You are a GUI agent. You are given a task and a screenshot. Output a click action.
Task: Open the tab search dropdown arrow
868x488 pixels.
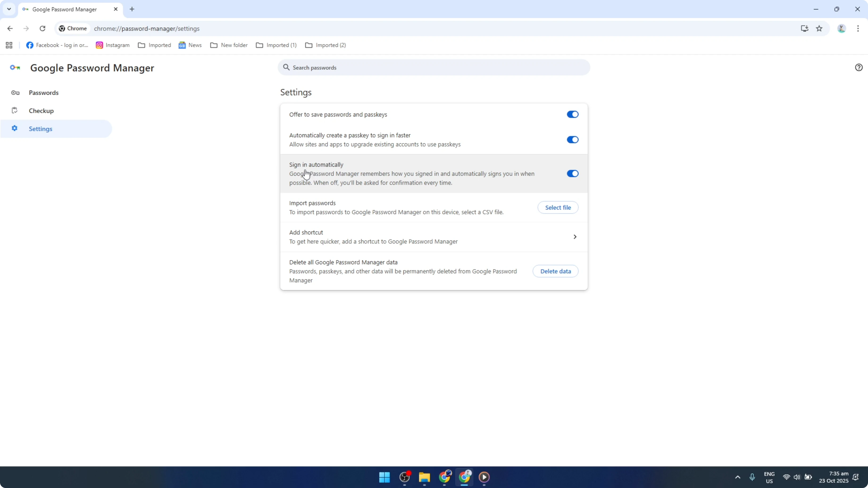(x=9, y=9)
